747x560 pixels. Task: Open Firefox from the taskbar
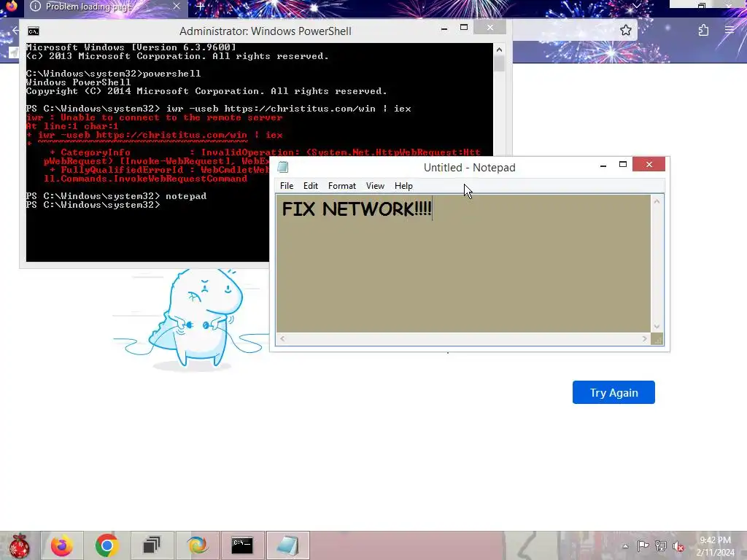point(62,545)
